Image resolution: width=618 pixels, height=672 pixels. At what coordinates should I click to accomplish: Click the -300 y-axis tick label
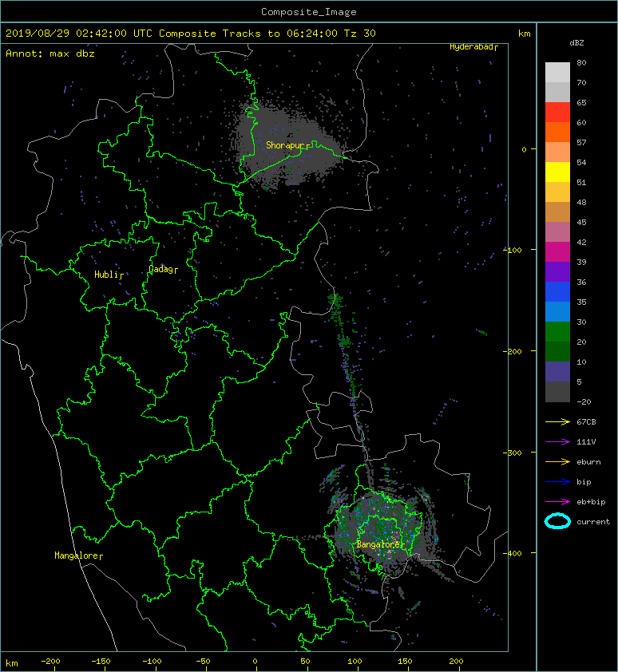(x=513, y=453)
